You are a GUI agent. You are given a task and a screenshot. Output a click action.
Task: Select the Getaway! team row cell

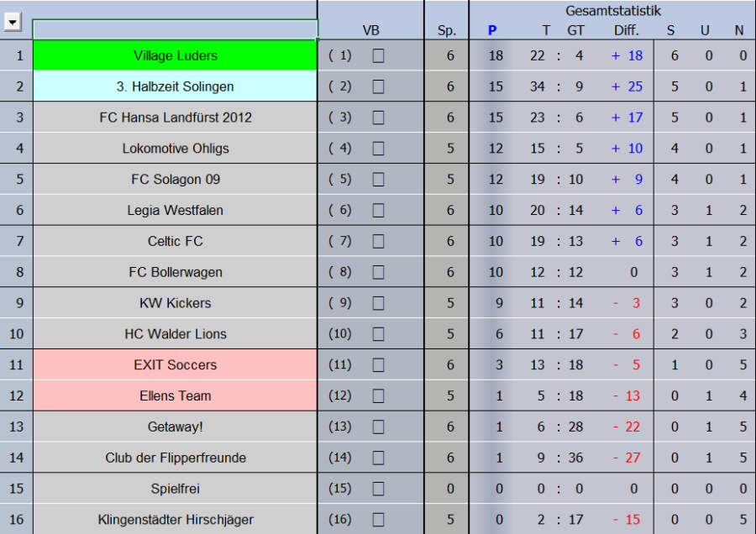pyautogui.click(x=175, y=427)
